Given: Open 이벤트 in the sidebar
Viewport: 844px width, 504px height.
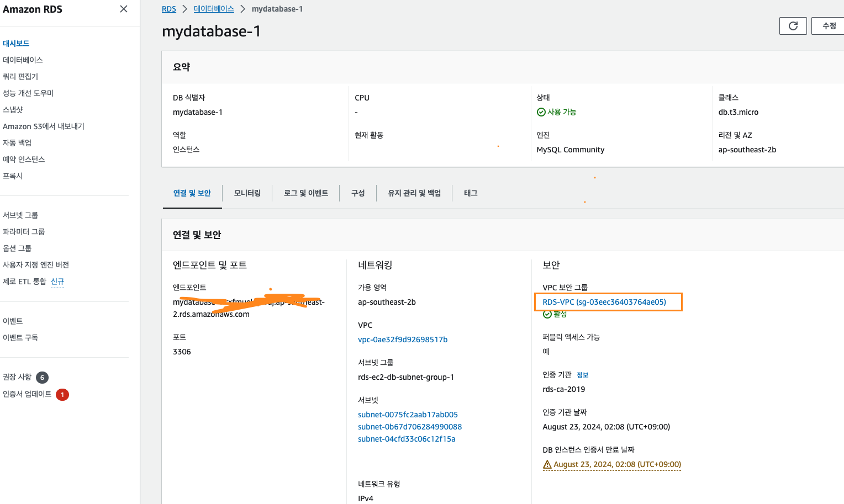Looking at the screenshot, I should pos(13,321).
